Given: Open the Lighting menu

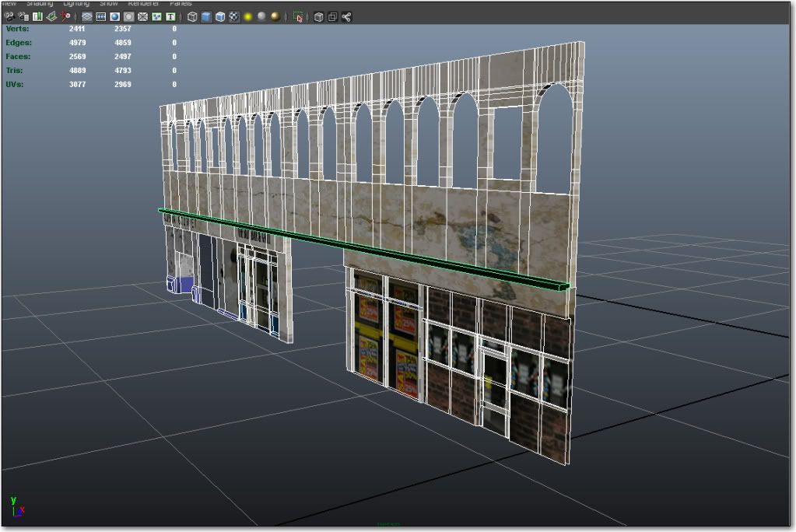Looking at the screenshot, I should [x=76, y=4].
